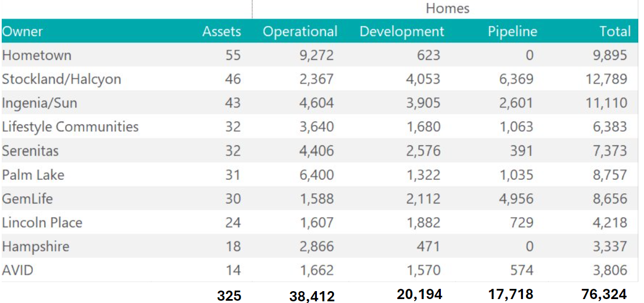Viewport: 644px width, 303px height.
Task: Click the Lifestyle Communities owner cell
Action: [x=70, y=127]
